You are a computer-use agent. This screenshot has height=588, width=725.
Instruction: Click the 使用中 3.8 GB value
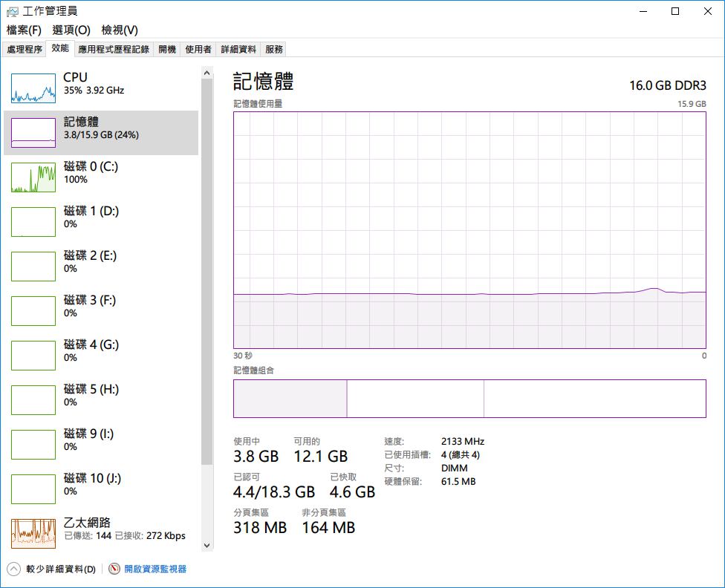click(256, 457)
